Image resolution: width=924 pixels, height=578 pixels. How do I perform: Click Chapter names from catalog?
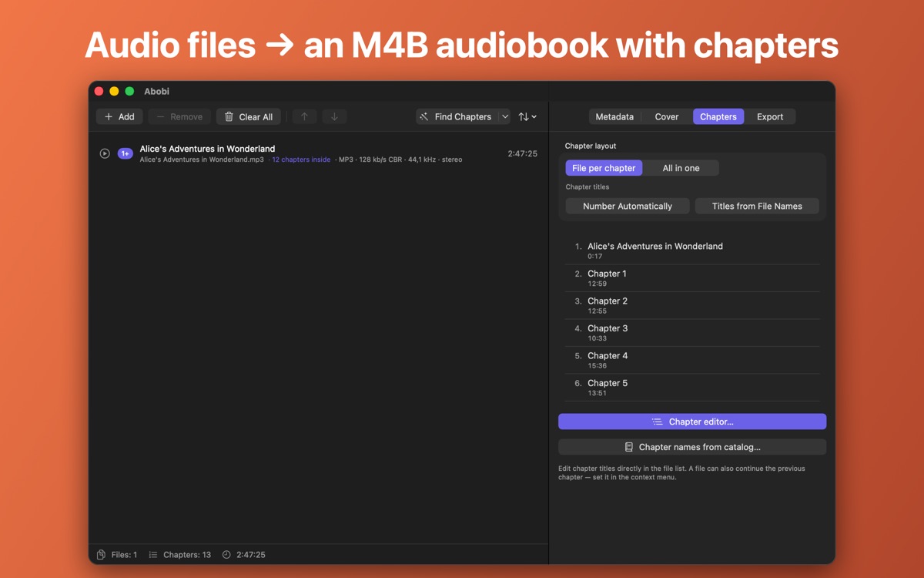click(x=692, y=447)
